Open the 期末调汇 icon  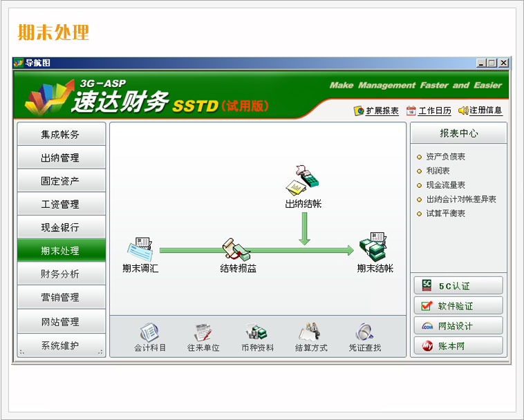pyautogui.click(x=140, y=249)
